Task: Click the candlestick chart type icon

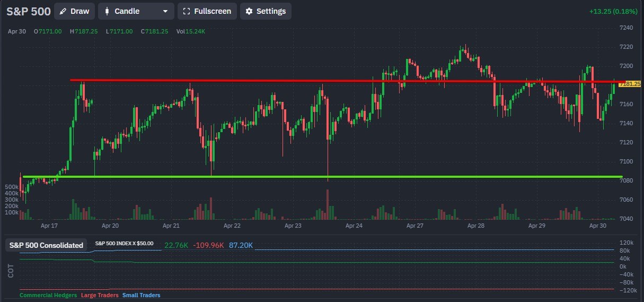Action: click(x=107, y=11)
